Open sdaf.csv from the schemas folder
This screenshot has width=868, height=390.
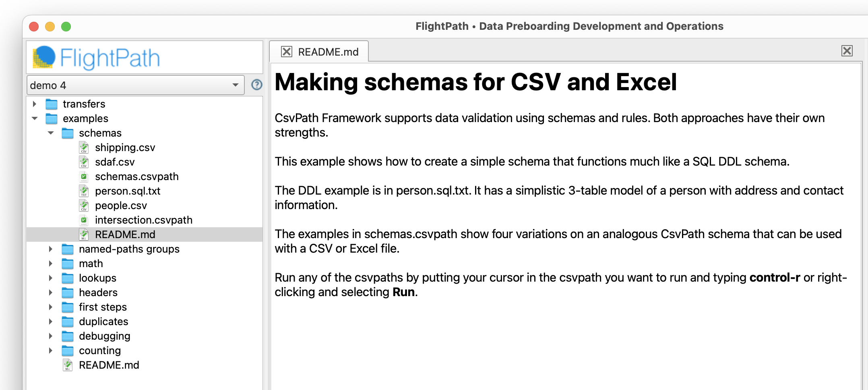[x=115, y=162]
